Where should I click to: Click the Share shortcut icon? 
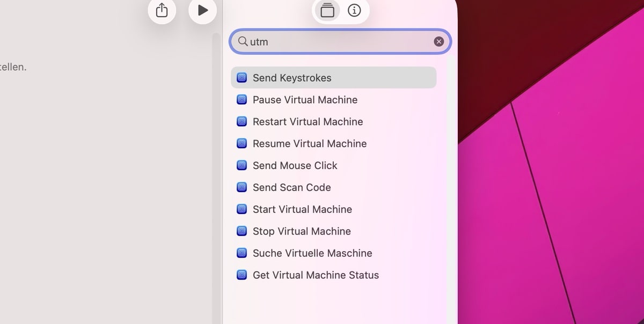tap(162, 11)
